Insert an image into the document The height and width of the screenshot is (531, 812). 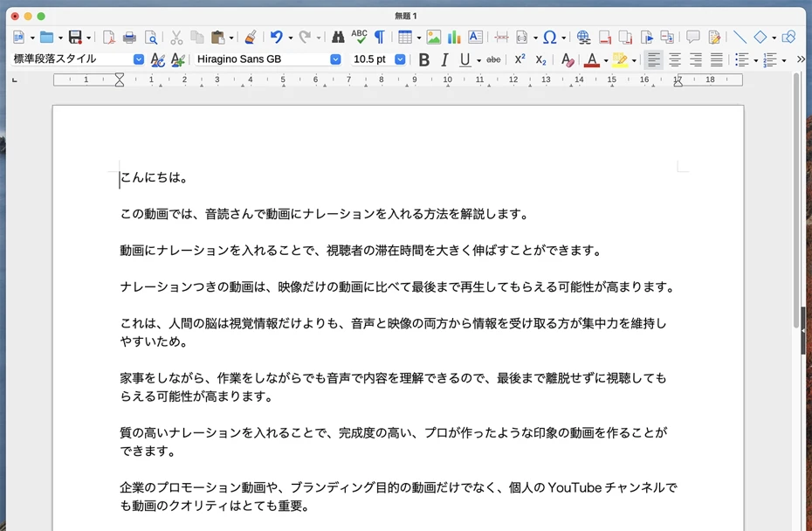coord(433,37)
